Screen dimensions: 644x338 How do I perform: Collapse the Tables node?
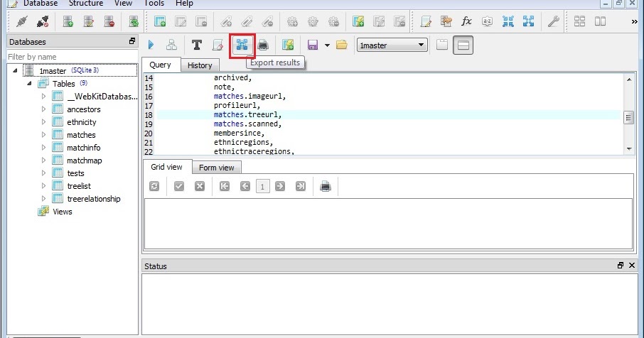(x=29, y=83)
